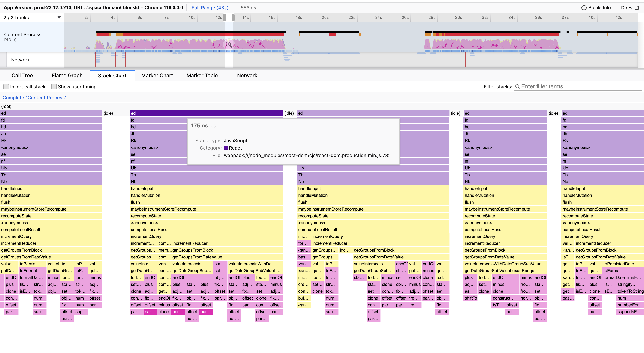Click the shiftTo frame

471,298
